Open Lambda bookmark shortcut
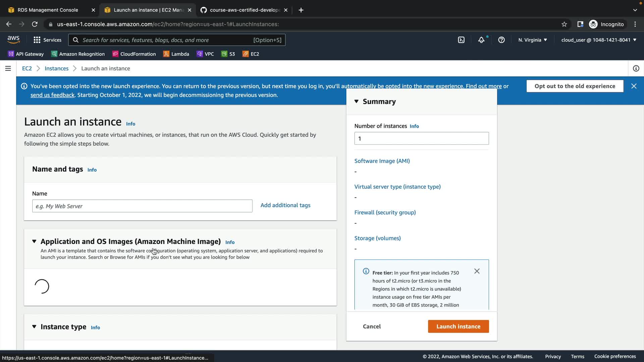Screen dimensions: 644x362 click(176, 54)
